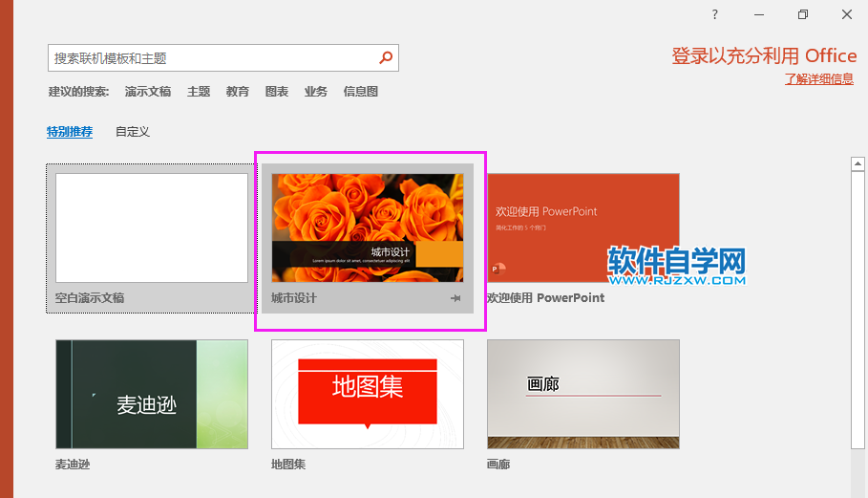This screenshot has height=498, width=868.
Task: Switch to the 自定义 tab
Action: 133,132
